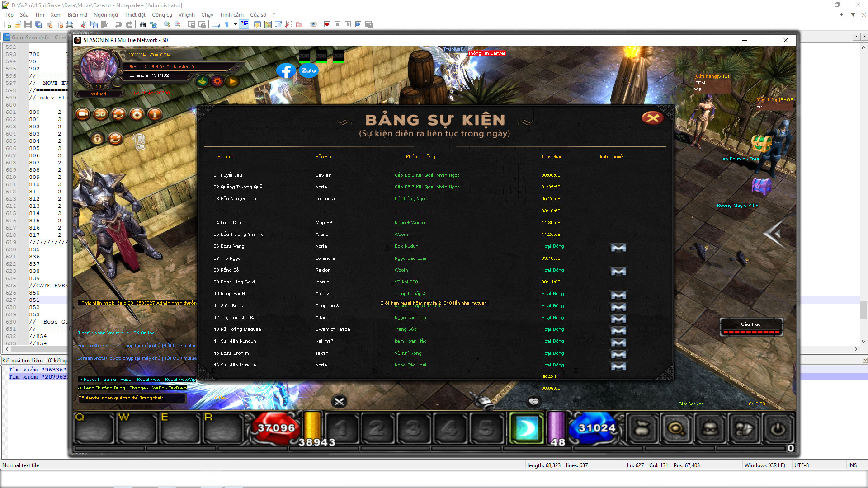This screenshot has width=868, height=488.
Task: Toggle synchronize horizontal scrolling button
Action: coord(202,24)
